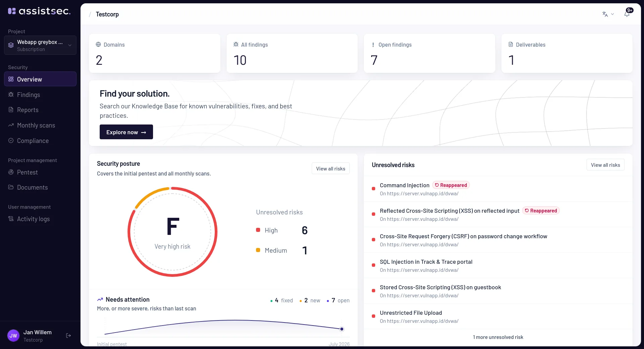
Task: Click the Medium risk orange swatch
Action: coord(258,250)
